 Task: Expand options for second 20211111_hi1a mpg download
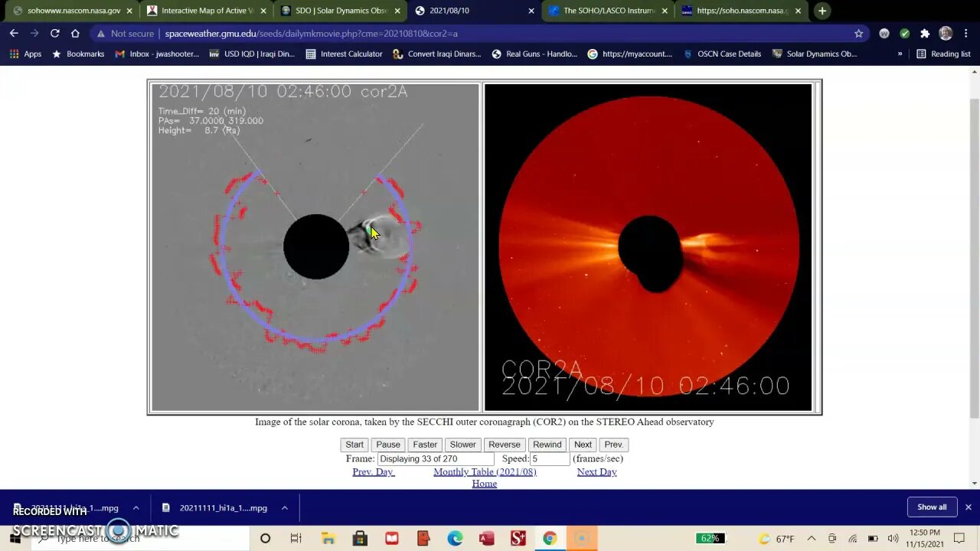click(284, 507)
